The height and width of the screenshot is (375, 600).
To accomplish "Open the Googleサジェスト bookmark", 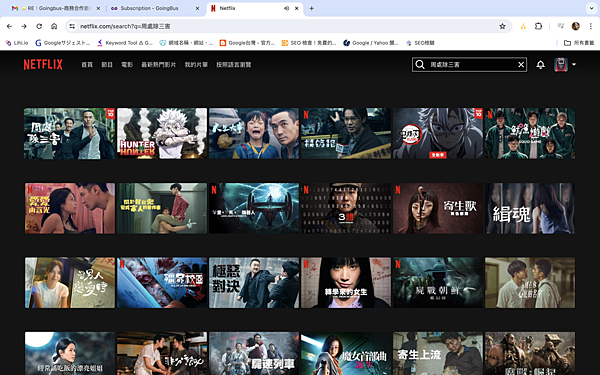I will (62, 43).
